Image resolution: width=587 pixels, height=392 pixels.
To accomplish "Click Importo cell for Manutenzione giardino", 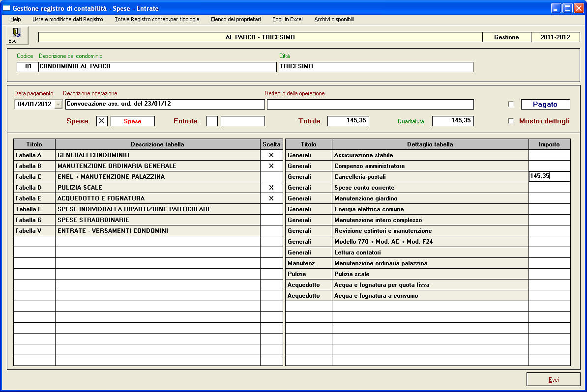I will 549,198.
